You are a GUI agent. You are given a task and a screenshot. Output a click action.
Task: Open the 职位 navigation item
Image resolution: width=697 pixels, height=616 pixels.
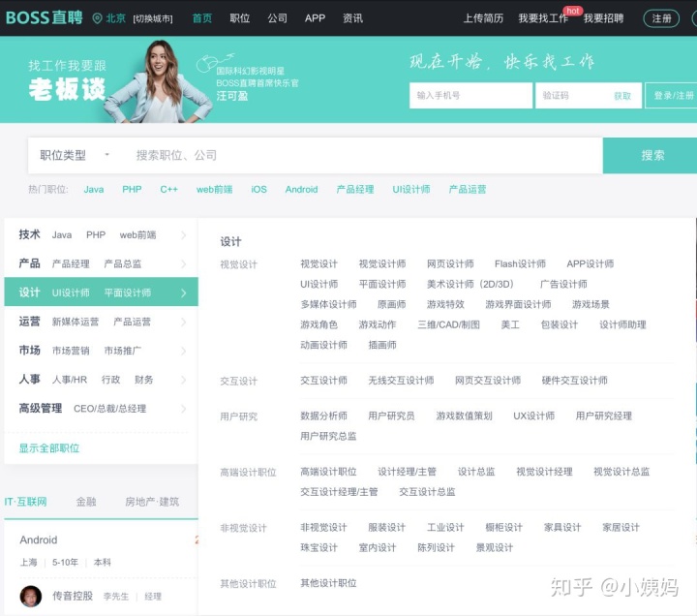[x=240, y=18]
